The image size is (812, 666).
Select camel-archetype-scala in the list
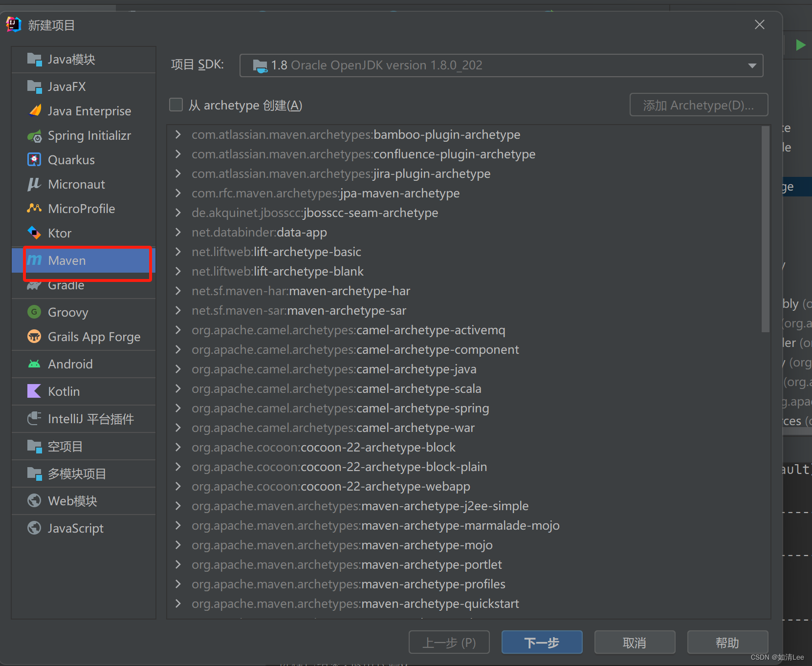336,388
